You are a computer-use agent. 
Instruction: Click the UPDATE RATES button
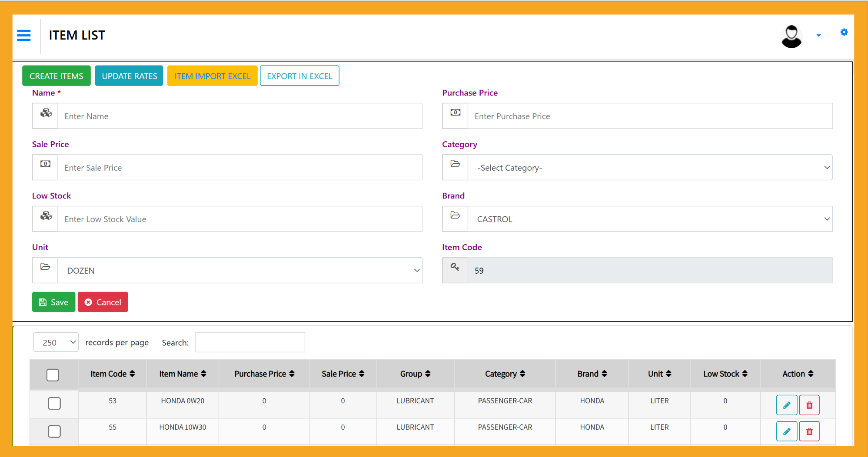point(129,76)
